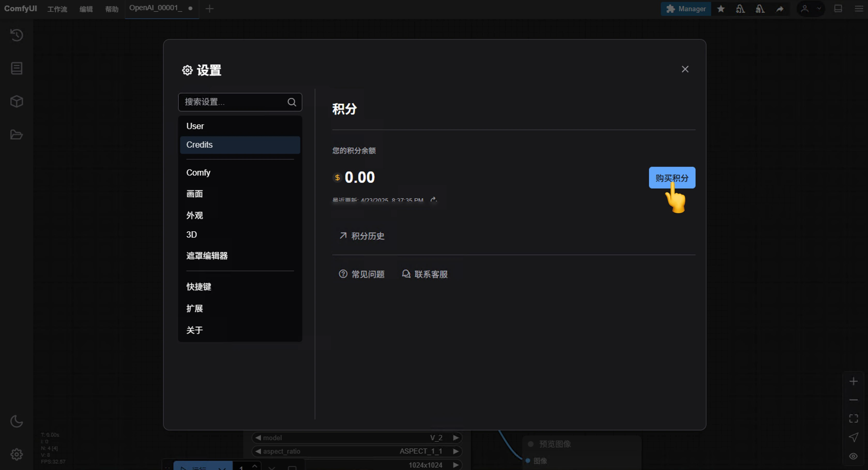Open the workflows folder sidebar icon
The image size is (868, 470).
tap(17, 135)
